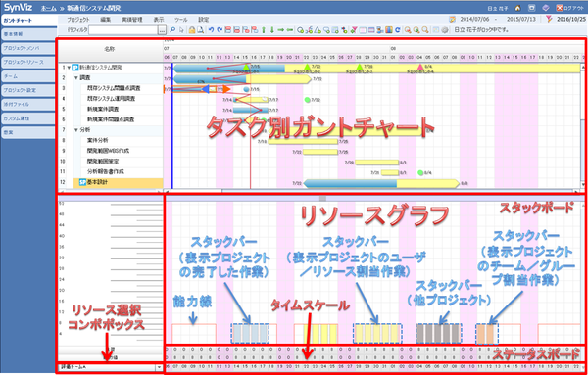The image size is (588, 375).
Task: Click the magnifier search icon beside row filter
Action: coord(172,30)
